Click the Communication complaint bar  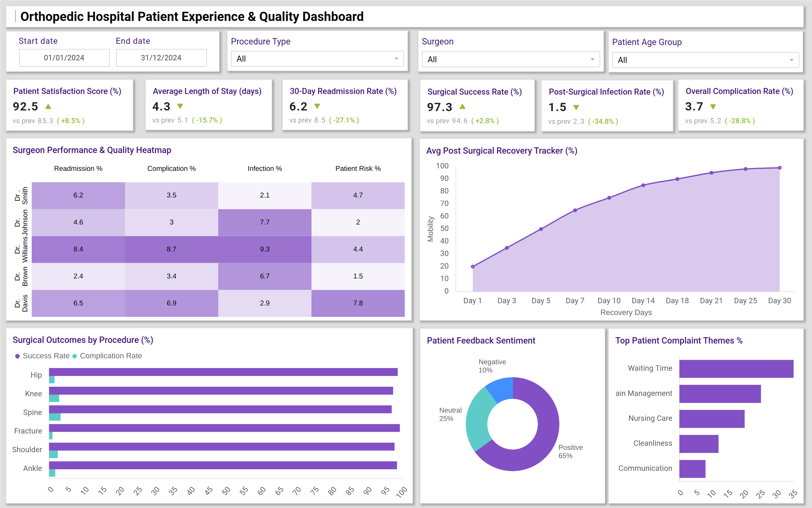pos(692,469)
